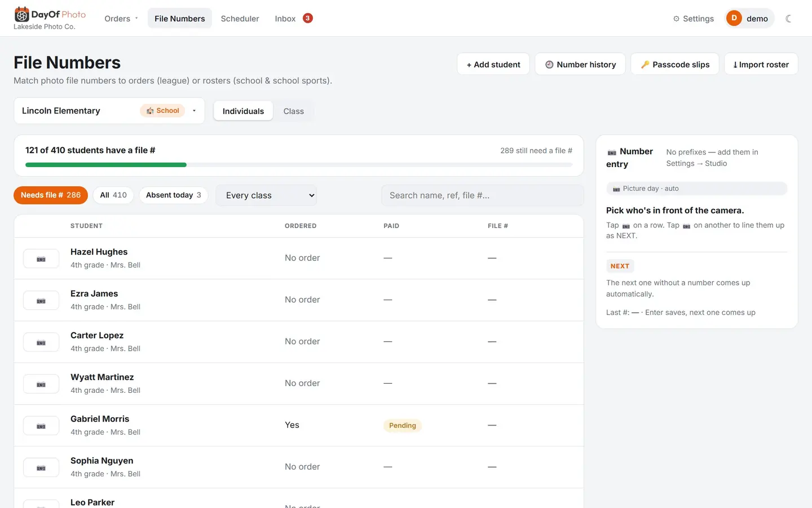The height and width of the screenshot is (508, 812).
Task: Click Picture day auto mode pill
Action: [x=696, y=189]
